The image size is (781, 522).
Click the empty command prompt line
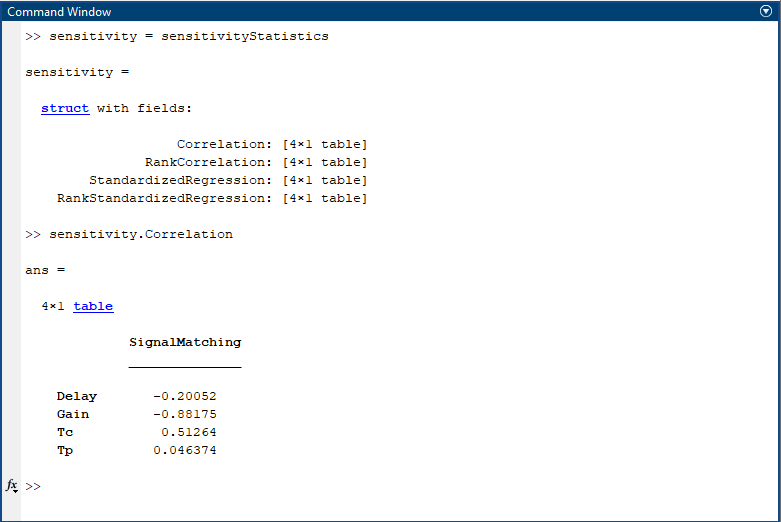point(300,486)
